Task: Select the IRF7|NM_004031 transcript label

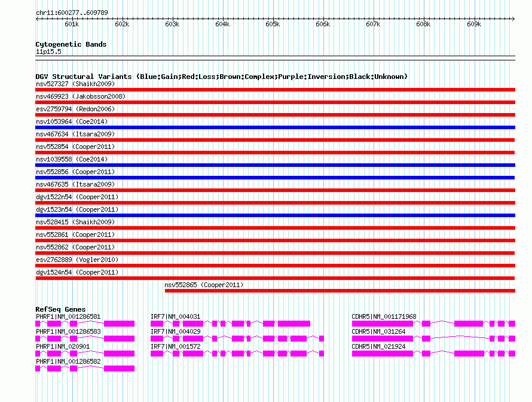Action: (x=175, y=316)
